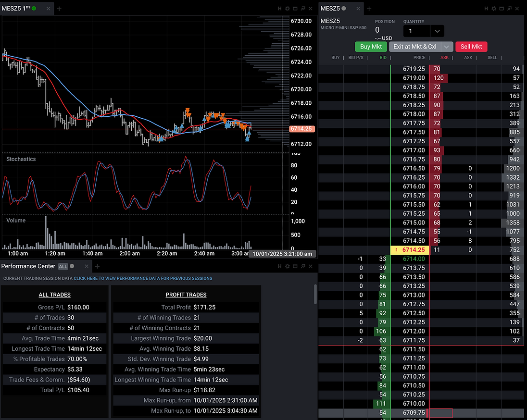This screenshot has width=527, height=420.
Task: Click the Volume indicator label
Action: [16, 221]
